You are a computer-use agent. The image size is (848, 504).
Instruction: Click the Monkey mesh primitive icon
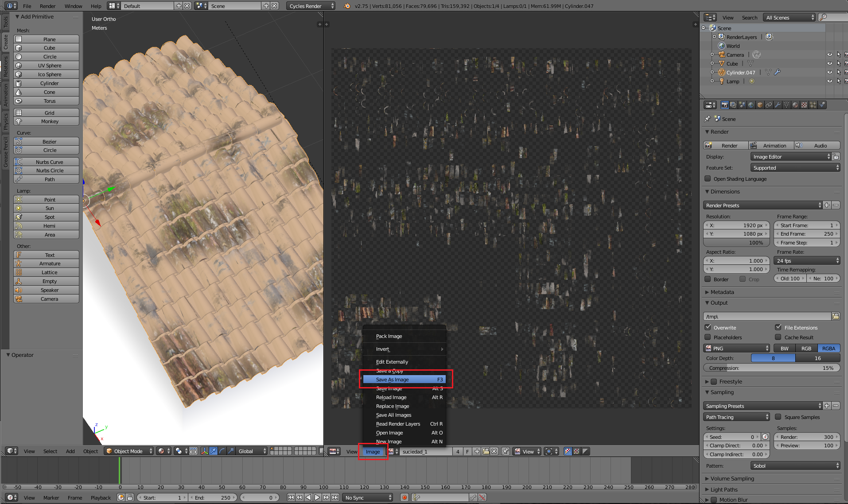pos(19,121)
